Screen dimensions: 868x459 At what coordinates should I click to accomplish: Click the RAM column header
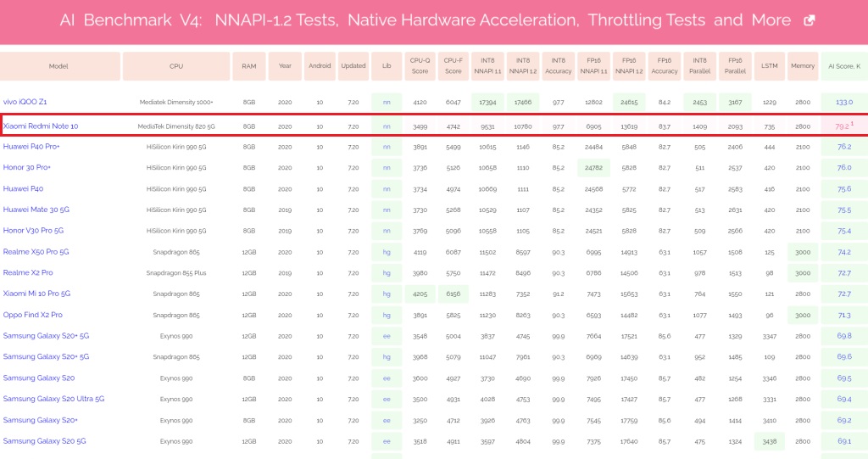click(x=249, y=66)
